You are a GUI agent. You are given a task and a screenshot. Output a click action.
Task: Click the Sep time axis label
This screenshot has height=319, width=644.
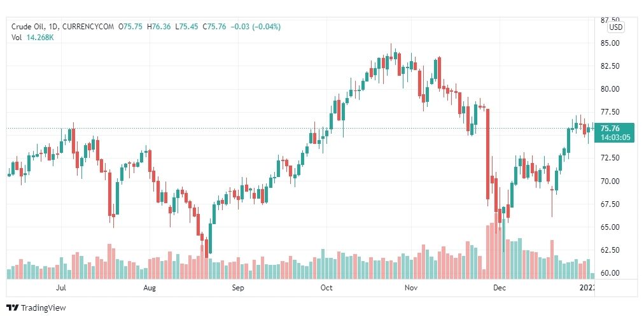click(x=238, y=288)
